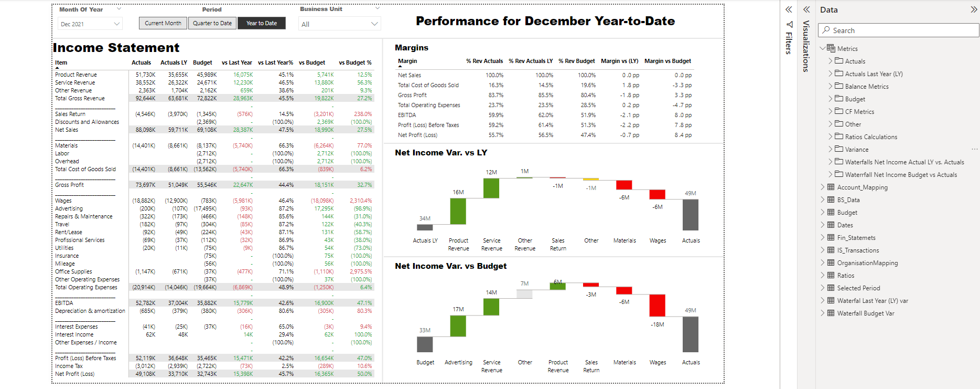Collapse the Metrics table tree
The width and height of the screenshot is (980, 389).
(x=822, y=48)
